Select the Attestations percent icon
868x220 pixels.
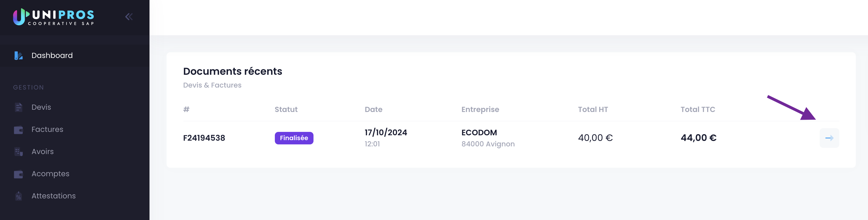18,196
